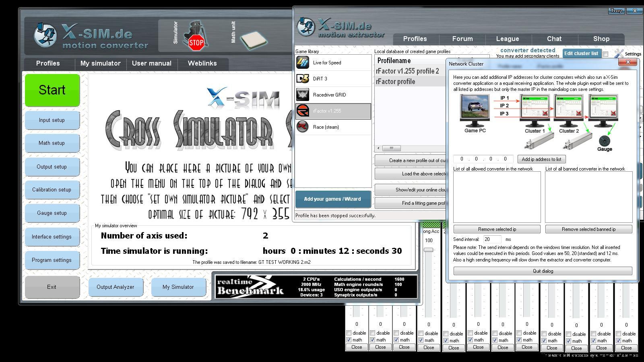
Task: Open Math setup
Action: [x=52, y=143]
